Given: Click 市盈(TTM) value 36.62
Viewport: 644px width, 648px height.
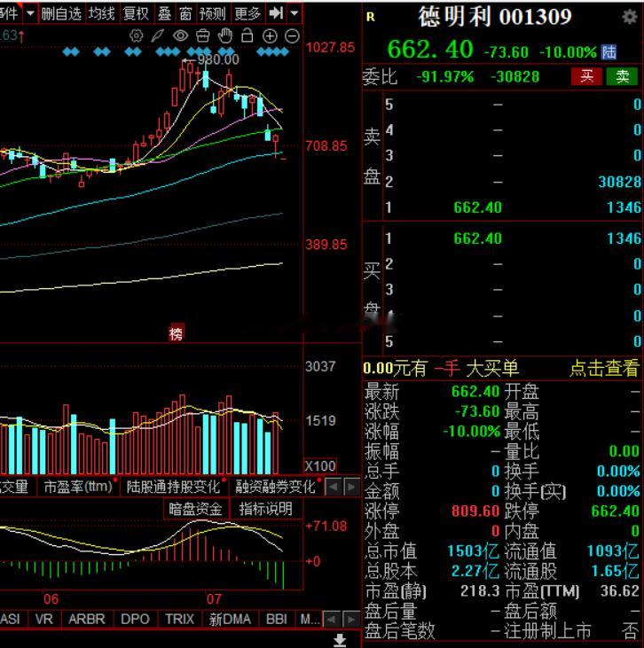Looking at the screenshot, I should 619,591.
